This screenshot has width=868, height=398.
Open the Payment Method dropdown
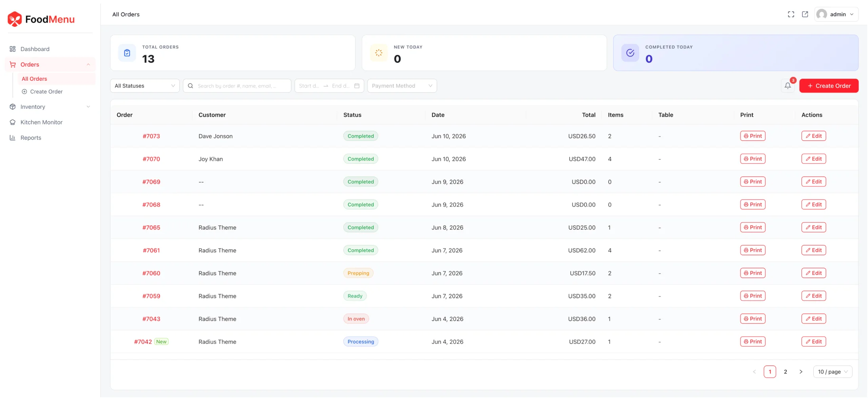pyautogui.click(x=402, y=86)
